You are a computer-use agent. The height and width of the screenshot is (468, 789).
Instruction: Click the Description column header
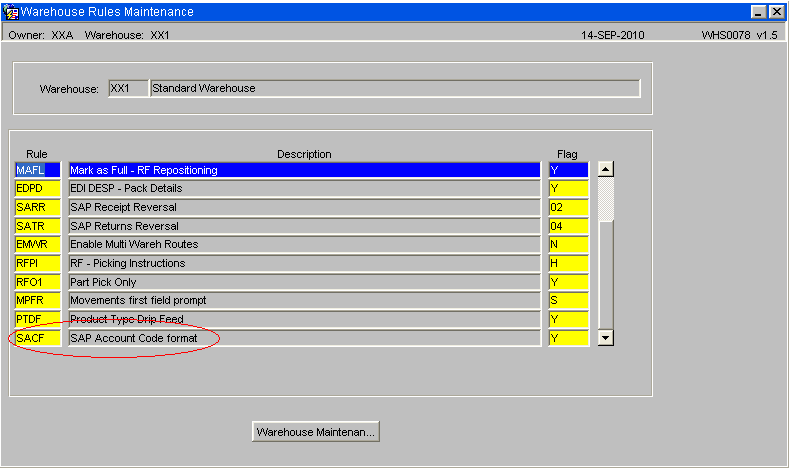[x=304, y=154]
